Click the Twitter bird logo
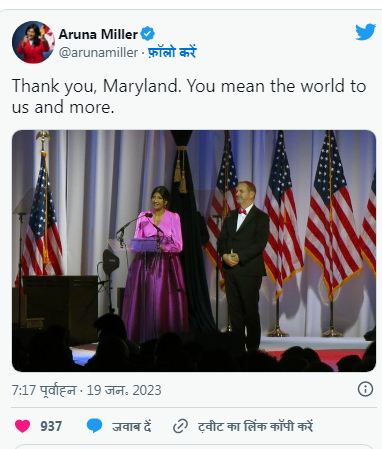Viewport: 382px width, 449px height. [365, 32]
